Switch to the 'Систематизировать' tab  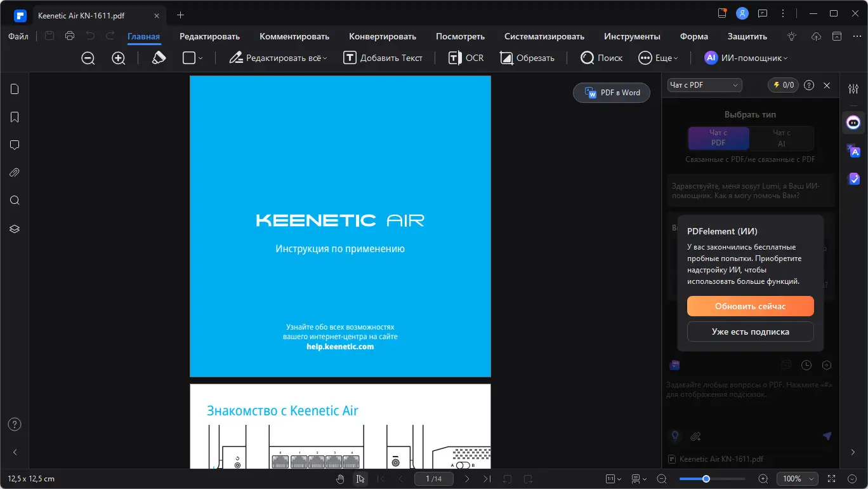point(544,36)
